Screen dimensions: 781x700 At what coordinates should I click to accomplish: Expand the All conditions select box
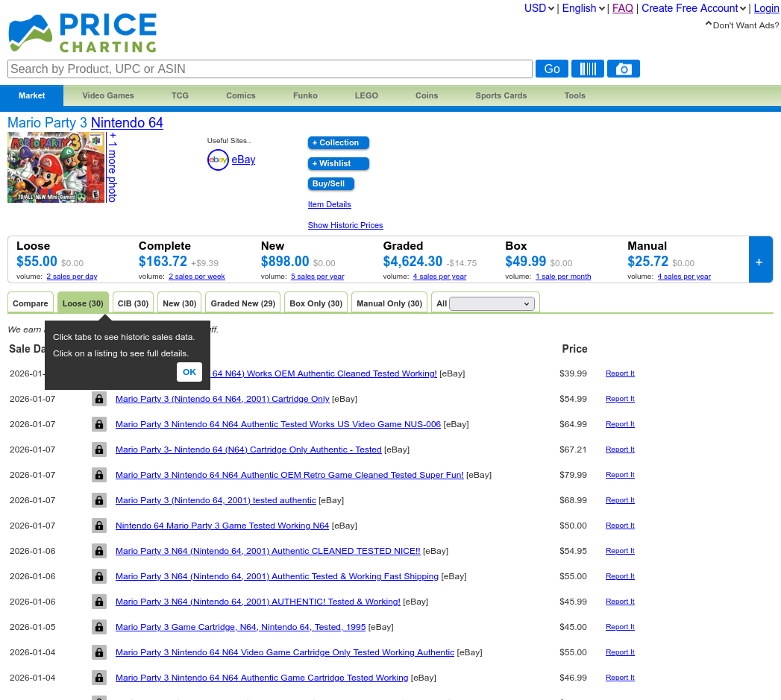click(x=492, y=303)
